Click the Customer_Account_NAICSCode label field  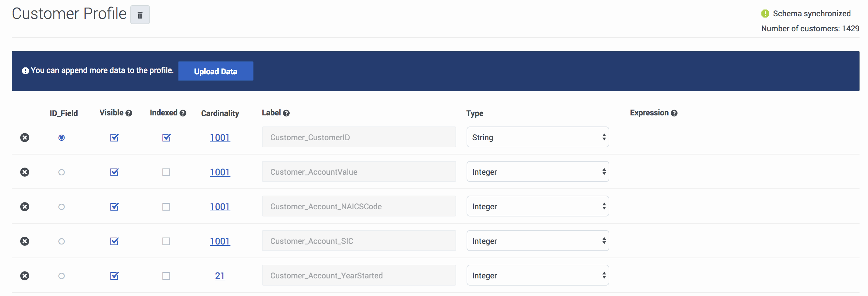click(358, 206)
